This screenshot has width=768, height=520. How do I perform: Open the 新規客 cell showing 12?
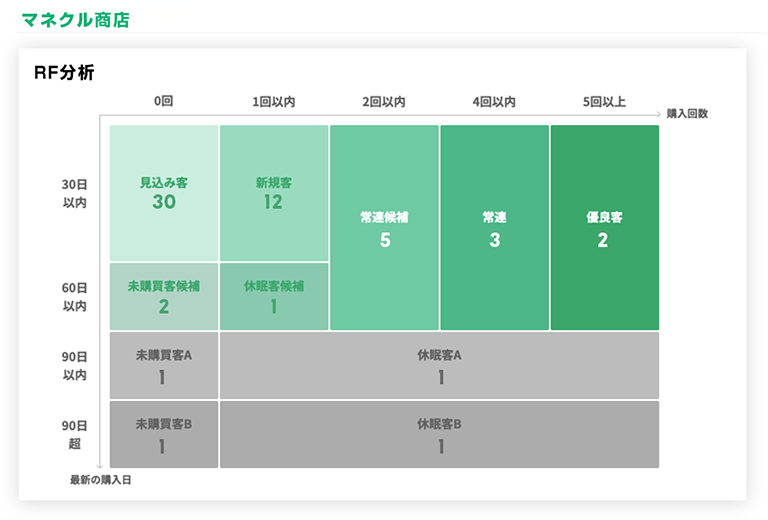coord(274,193)
